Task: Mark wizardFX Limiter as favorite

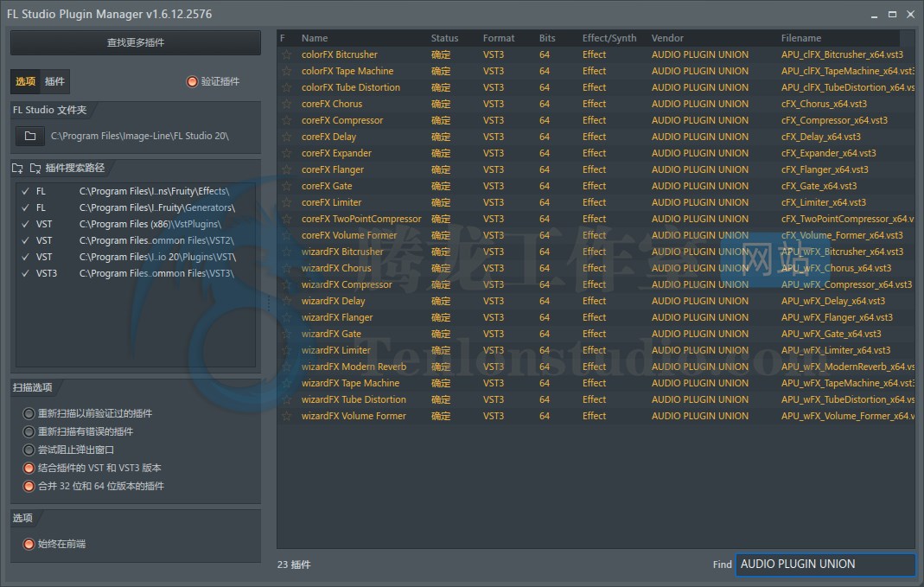Action: click(286, 351)
